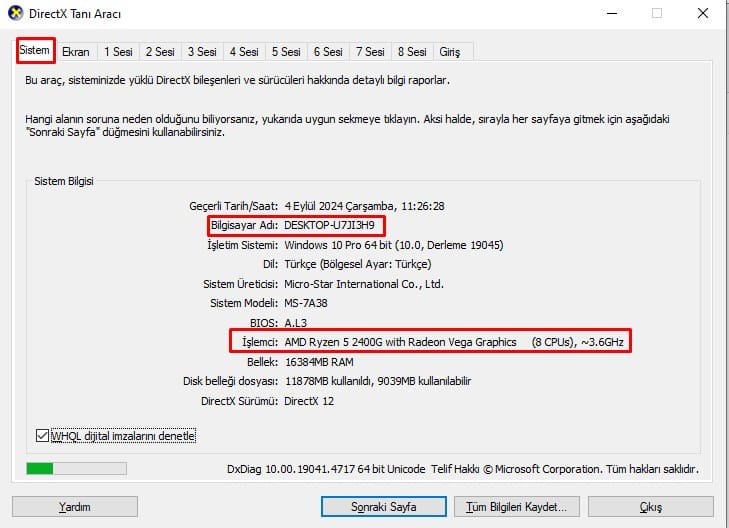Image resolution: width=729 pixels, height=528 pixels.
Task: Click the green progress bar
Action: (76, 468)
